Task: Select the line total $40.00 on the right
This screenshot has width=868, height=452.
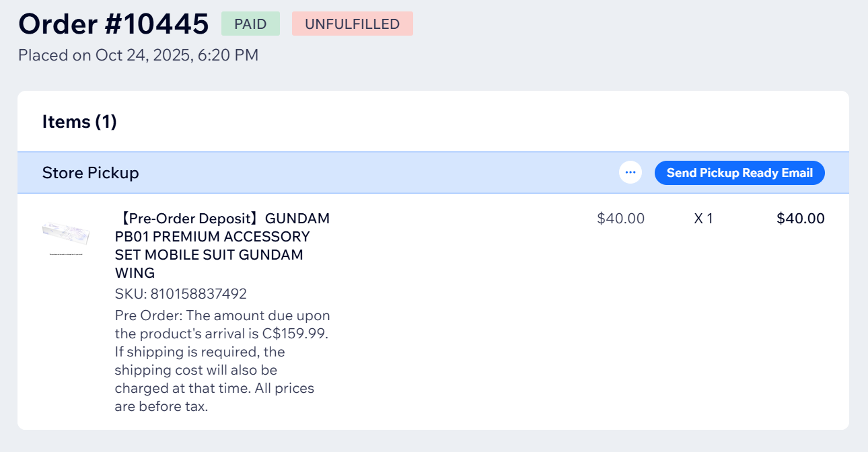Action: pyautogui.click(x=801, y=218)
